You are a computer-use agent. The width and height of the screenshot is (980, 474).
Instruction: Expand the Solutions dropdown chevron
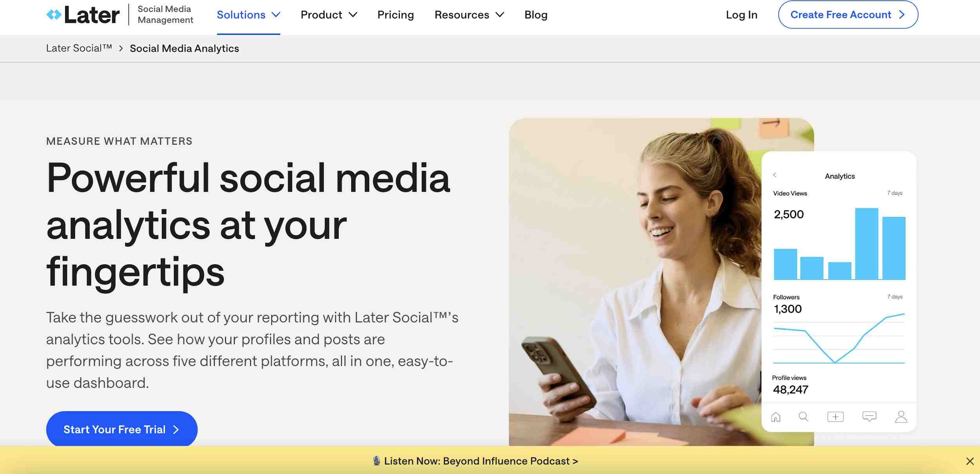click(x=276, y=15)
